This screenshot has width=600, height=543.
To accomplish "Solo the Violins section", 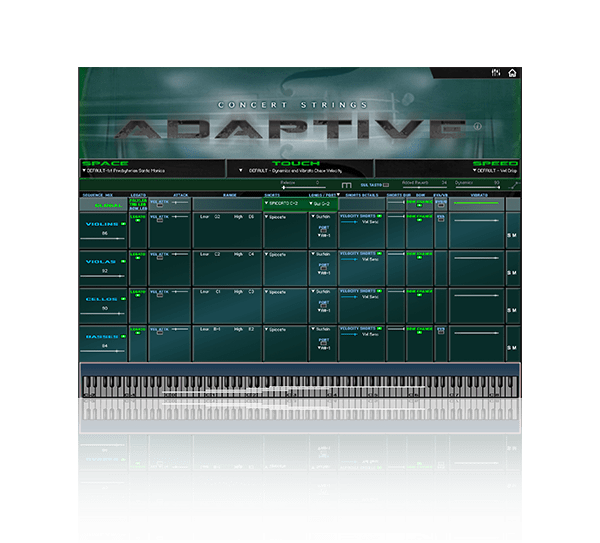I will click(509, 235).
